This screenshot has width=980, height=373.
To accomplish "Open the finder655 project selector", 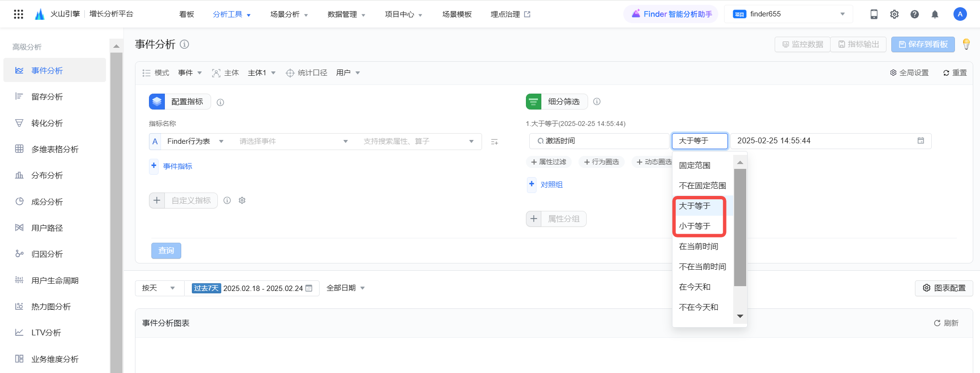I will [789, 14].
